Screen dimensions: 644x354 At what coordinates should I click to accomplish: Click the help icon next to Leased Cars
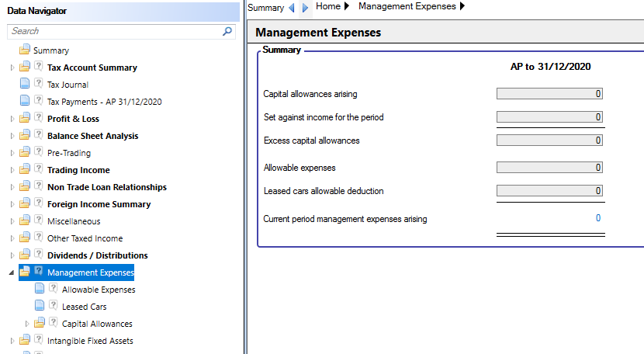54,305
